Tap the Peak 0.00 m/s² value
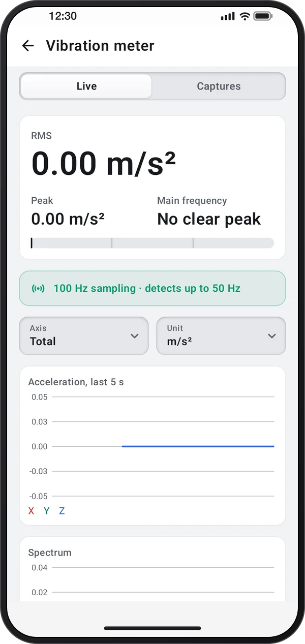The height and width of the screenshot is (644, 305). pyautogui.click(x=68, y=219)
